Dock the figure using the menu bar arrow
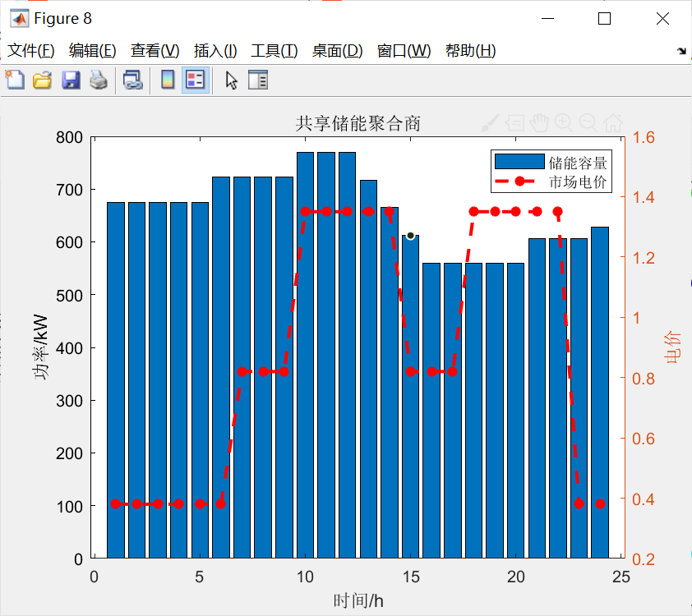 (x=681, y=51)
